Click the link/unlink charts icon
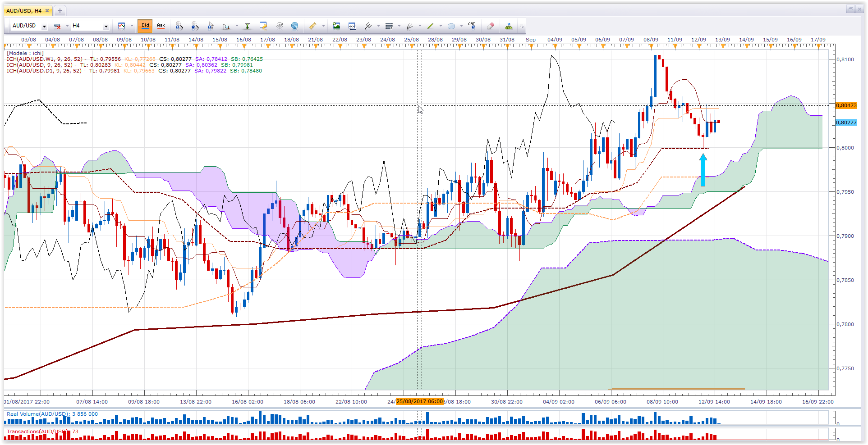The width and height of the screenshot is (868, 445). 57,26
